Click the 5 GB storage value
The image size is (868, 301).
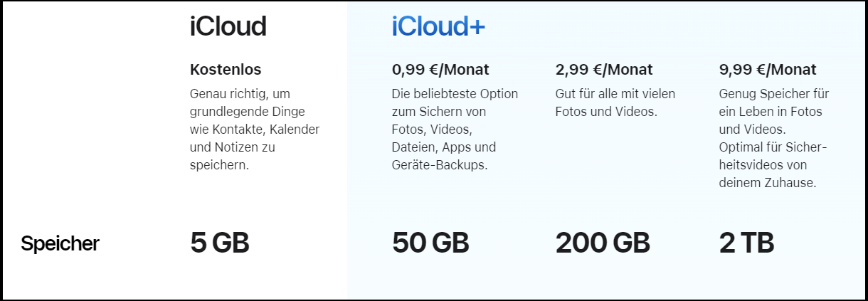[220, 243]
